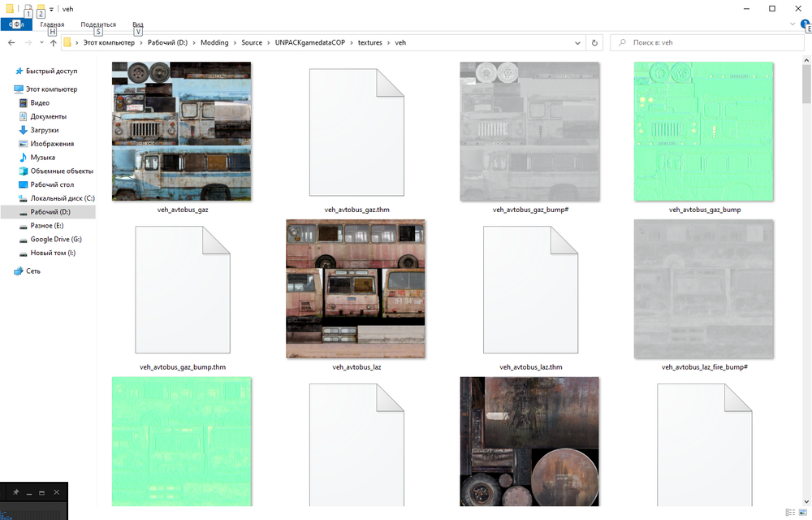812x520 pixels.
Task: Select Google Drive (G:) drive
Action: pyautogui.click(x=56, y=240)
